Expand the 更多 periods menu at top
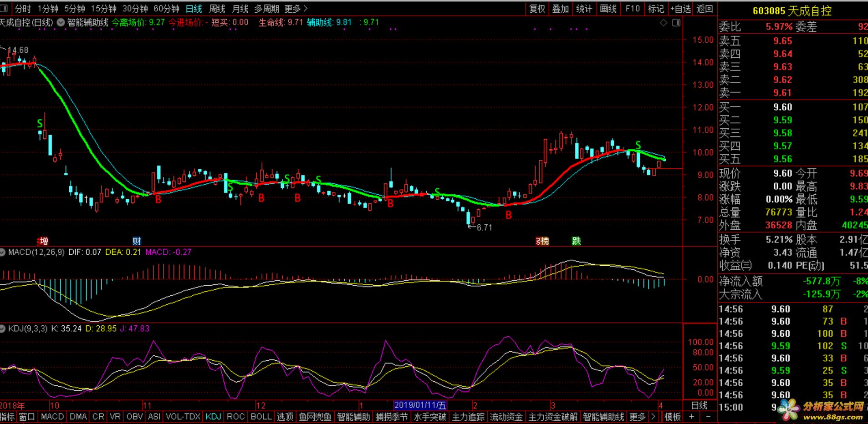The height and width of the screenshot is (424, 868). (x=296, y=9)
